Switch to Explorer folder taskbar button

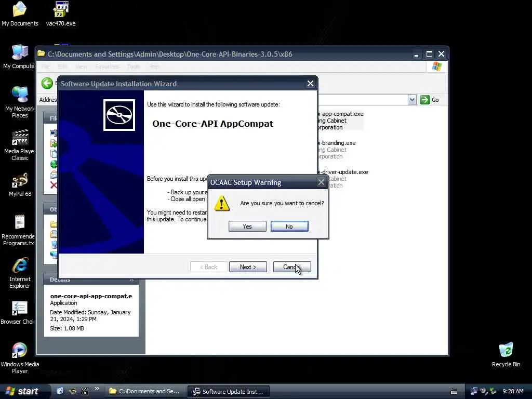(x=145, y=391)
